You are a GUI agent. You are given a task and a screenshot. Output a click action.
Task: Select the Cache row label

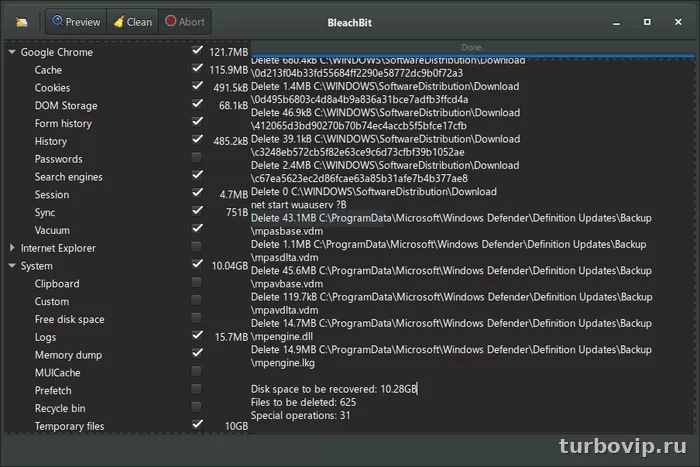point(48,70)
